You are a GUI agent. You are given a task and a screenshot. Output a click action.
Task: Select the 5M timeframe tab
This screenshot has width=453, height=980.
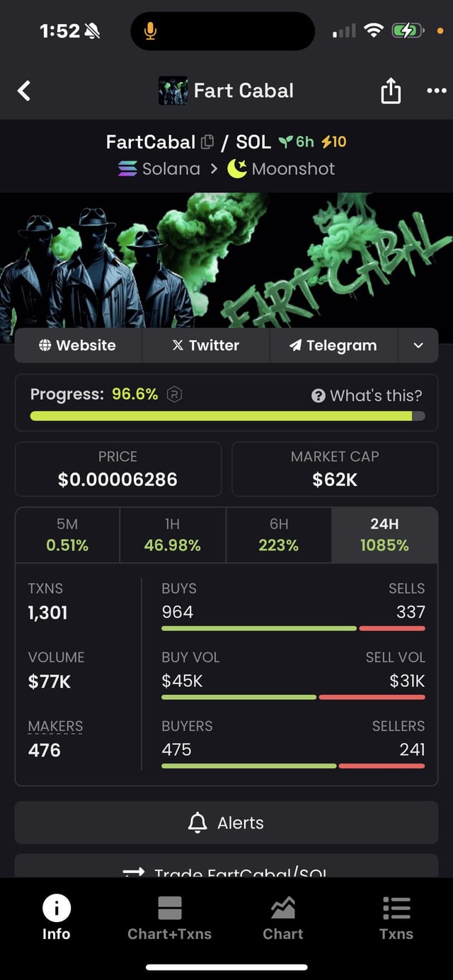pos(67,534)
